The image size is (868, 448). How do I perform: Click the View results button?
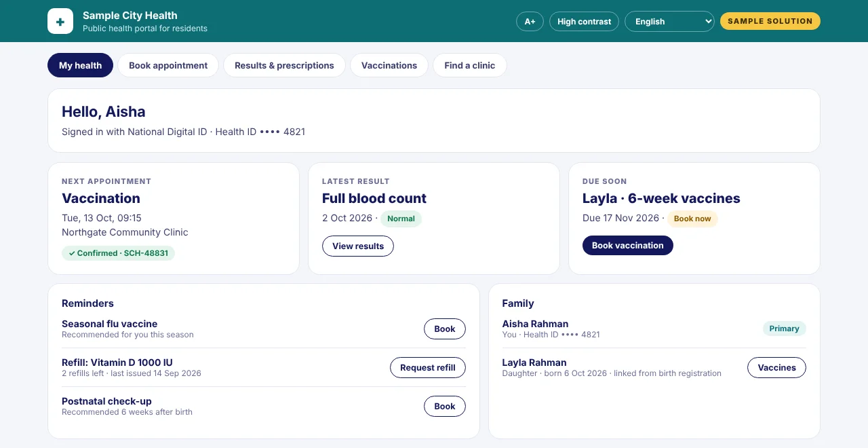358,246
